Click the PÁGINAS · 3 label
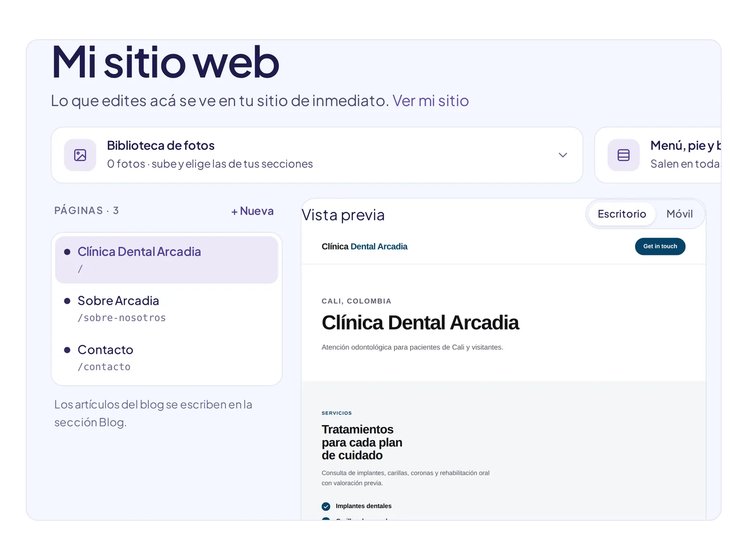 tap(86, 210)
